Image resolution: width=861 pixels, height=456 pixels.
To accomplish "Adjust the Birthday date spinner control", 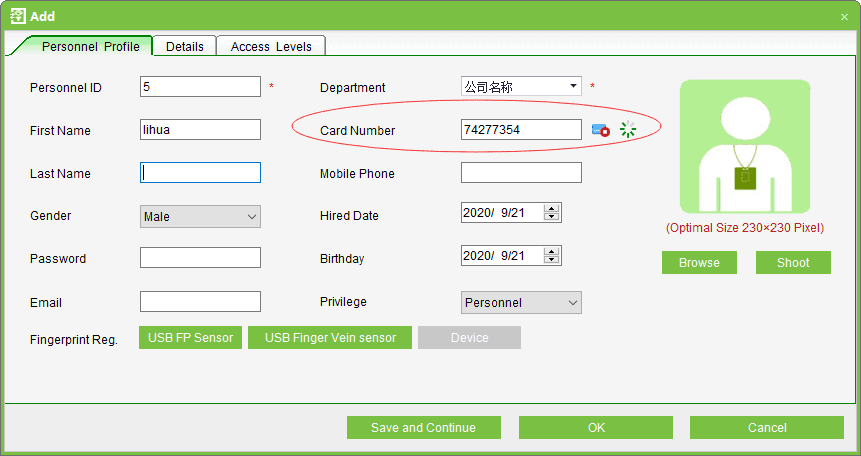I will tap(551, 255).
